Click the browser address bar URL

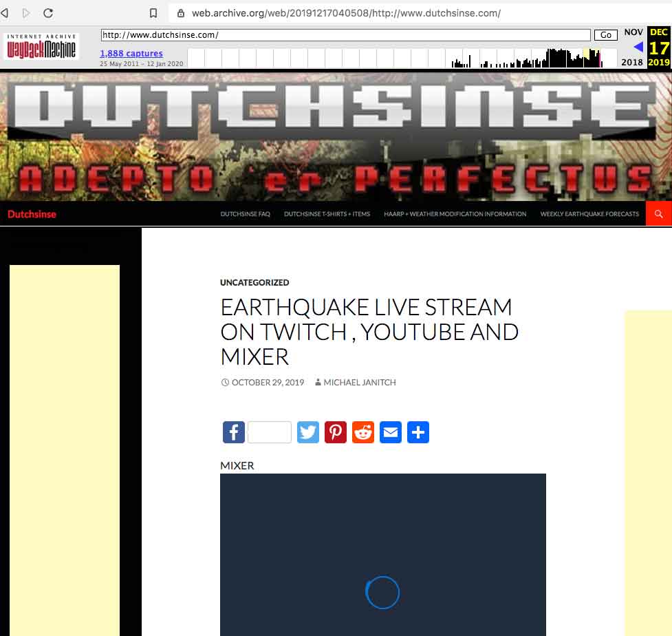point(346,13)
